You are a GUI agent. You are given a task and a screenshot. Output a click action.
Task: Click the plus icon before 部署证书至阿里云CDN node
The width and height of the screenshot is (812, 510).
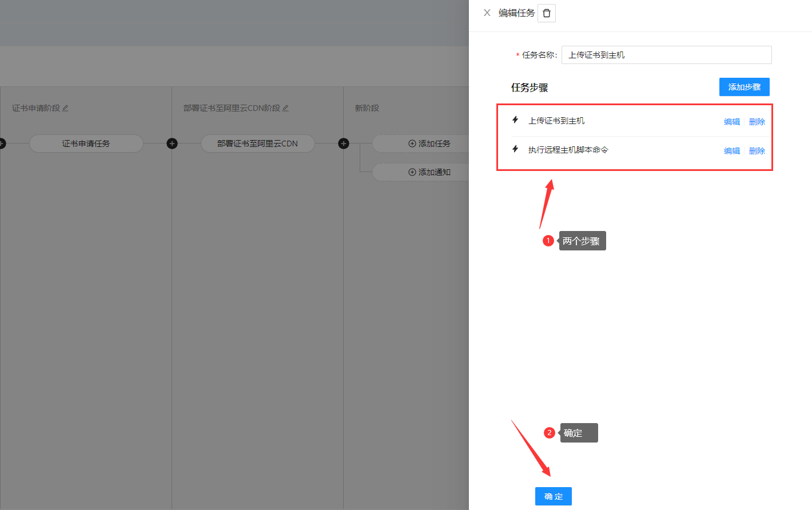click(172, 144)
